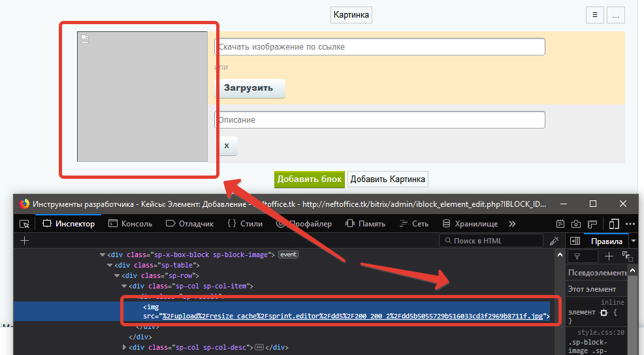Click the Rules panel scrollbar up arrow

click(x=632, y=270)
